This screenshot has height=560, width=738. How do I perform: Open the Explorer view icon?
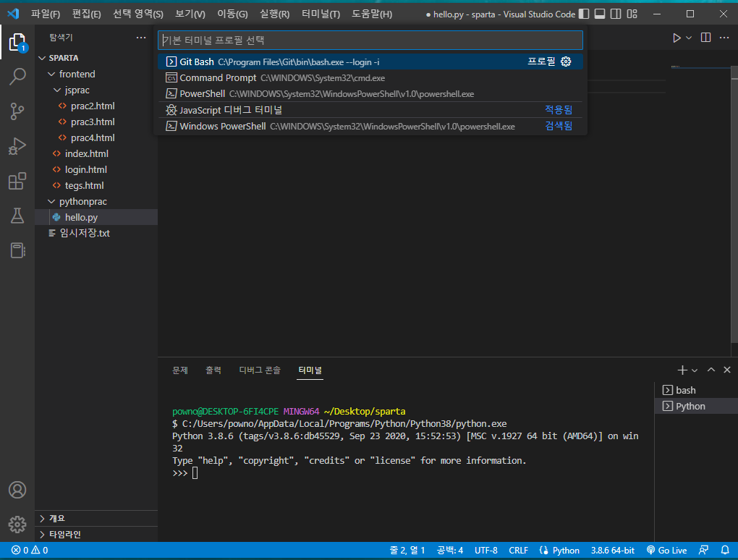pyautogui.click(x=17, y=43)
